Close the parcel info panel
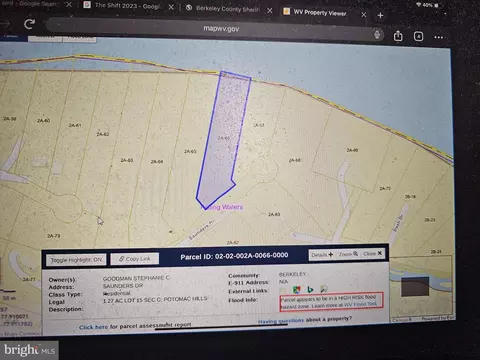Screen dimensions: 480x360 click(372, 254)
